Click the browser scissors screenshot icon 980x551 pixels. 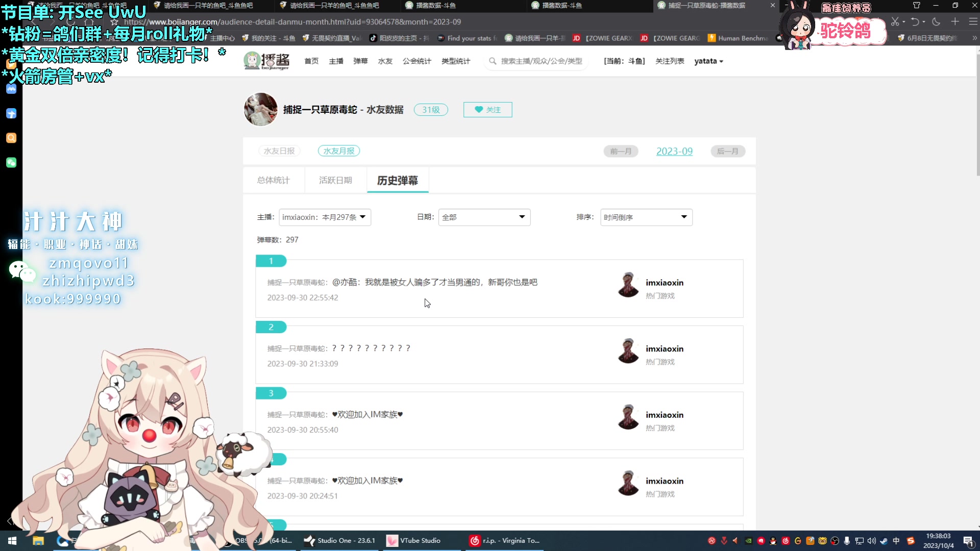(895, 22)
